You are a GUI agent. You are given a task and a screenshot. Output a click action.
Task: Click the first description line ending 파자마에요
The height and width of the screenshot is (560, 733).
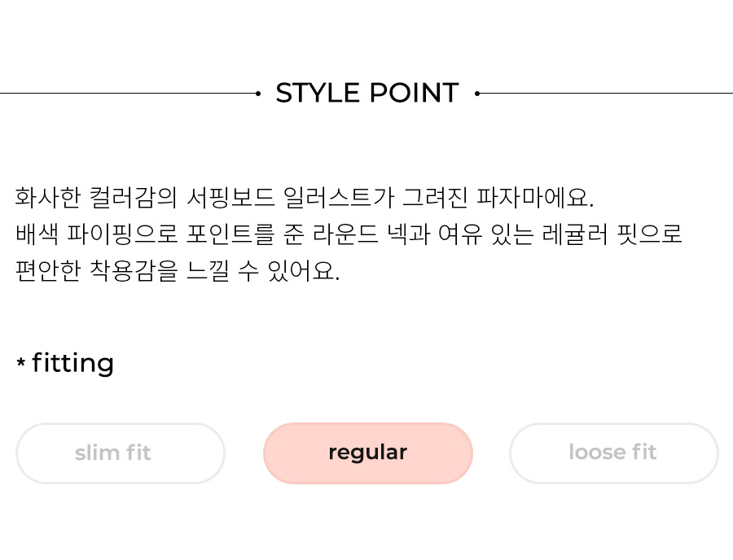[x=305, y=197]
